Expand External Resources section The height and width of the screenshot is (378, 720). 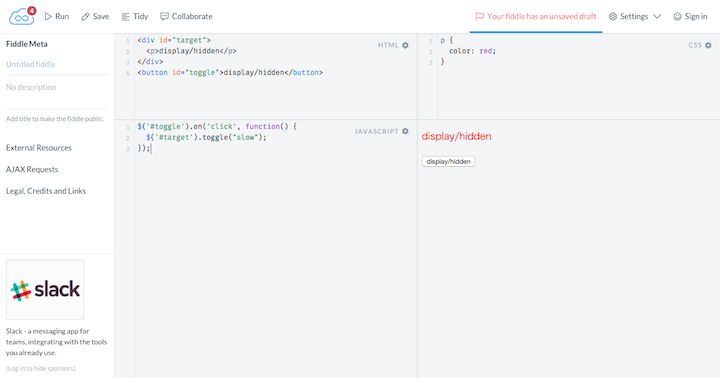click(39, 148)
